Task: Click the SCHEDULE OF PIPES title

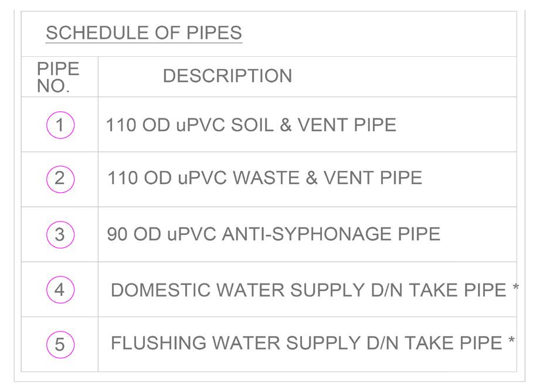Action: click(x=144, y=33)
